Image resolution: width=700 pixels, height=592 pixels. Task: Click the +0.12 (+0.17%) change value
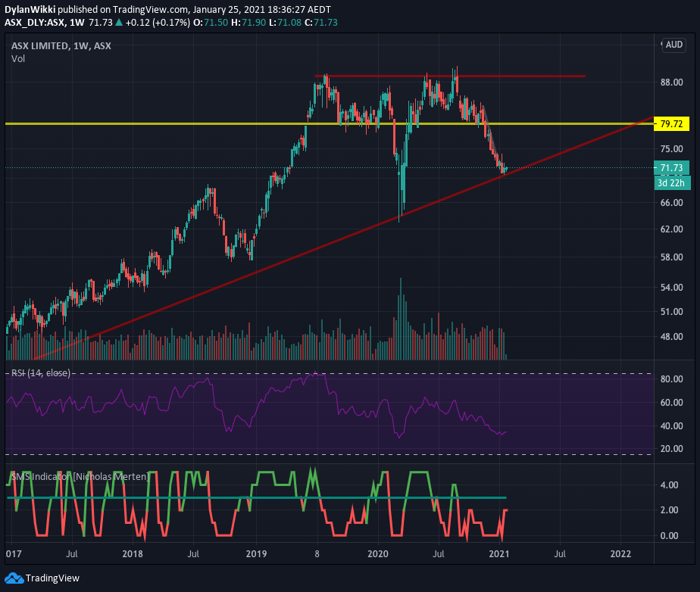[158, 22]
